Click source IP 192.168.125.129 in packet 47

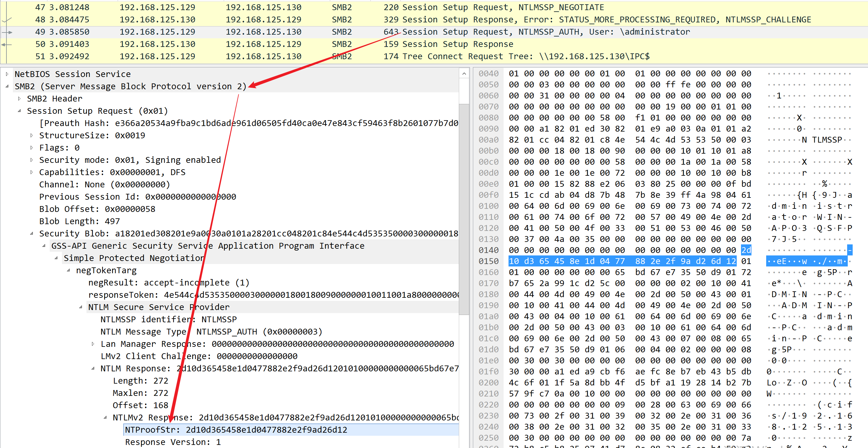157,7
